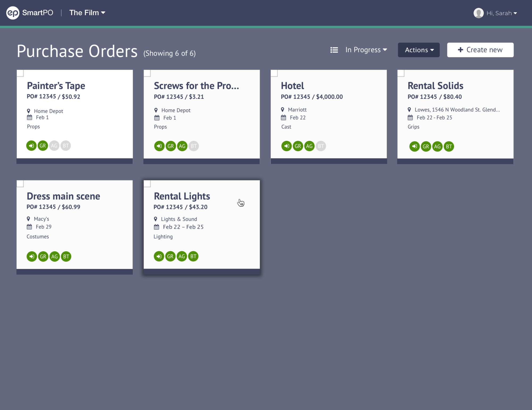Click AG badge on Hotel card

click(309, 146)
